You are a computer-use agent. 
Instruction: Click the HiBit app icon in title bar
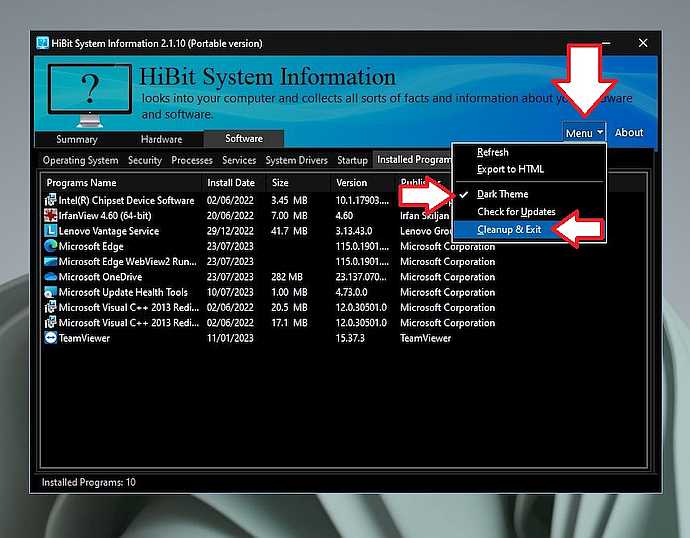[x=43, y=43]
